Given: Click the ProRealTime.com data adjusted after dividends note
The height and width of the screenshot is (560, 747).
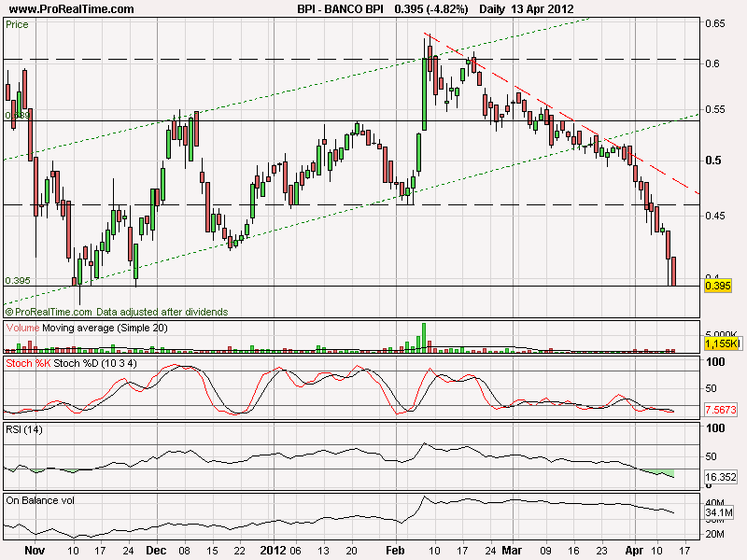Looking at the screenshot, I should click(x=116, y=312).
